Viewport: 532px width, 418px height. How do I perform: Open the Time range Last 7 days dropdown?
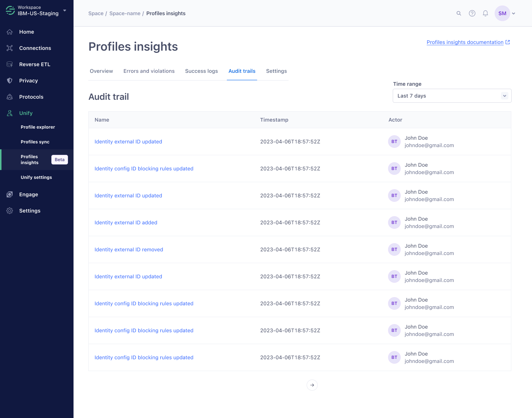pos(452,96)
